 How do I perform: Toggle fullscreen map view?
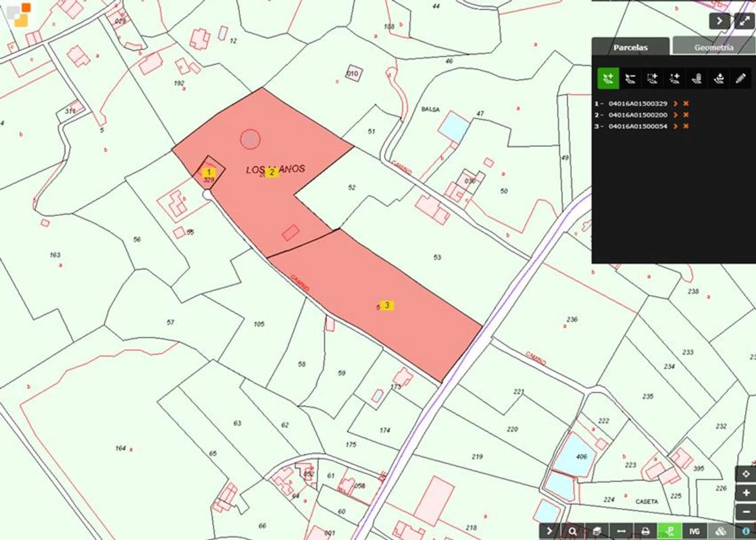(743, 21)
